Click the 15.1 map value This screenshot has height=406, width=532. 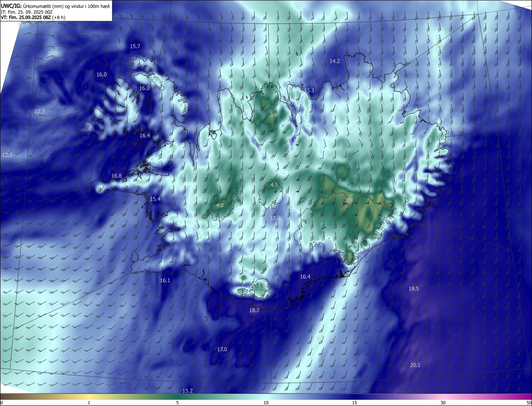[310, 90]
